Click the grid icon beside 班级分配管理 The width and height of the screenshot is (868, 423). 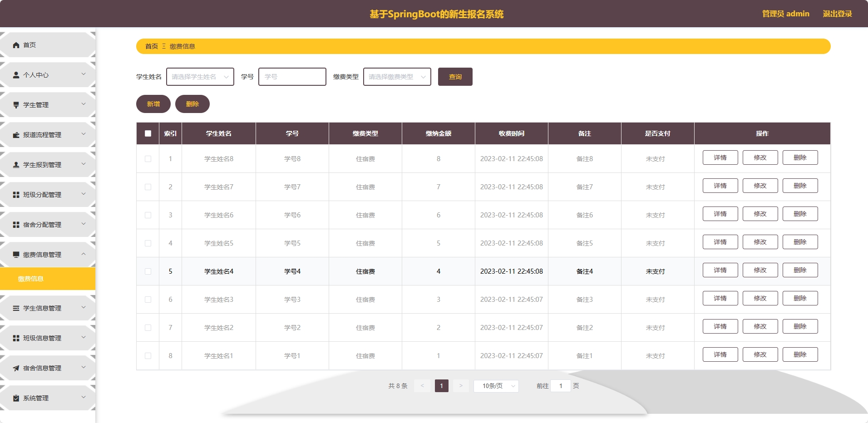click(16, 195)
